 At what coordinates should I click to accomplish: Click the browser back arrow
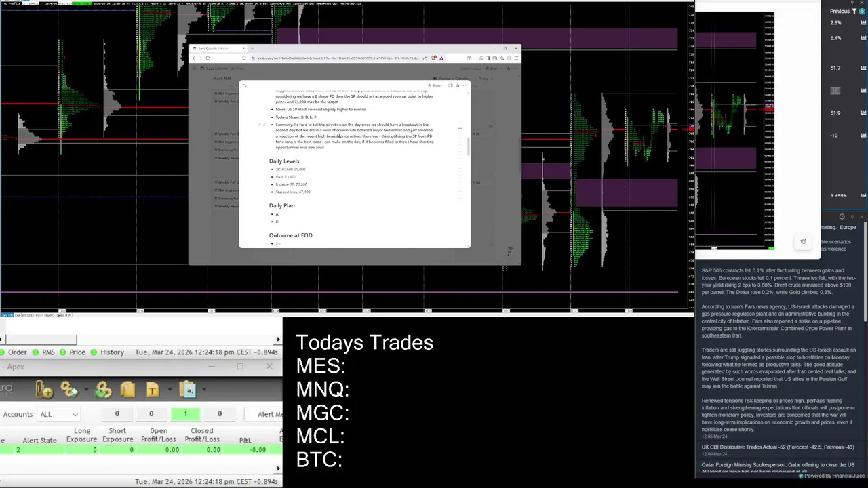[193, 58]
